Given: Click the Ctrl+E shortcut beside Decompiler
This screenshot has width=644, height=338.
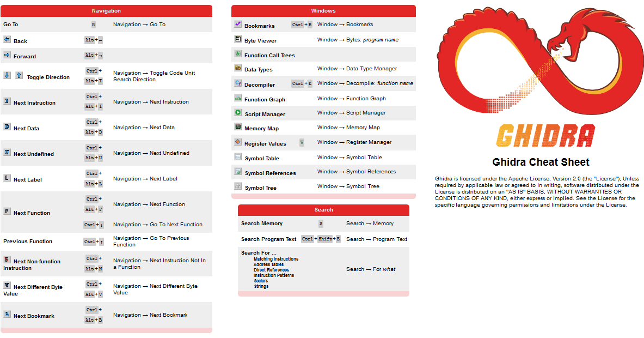Looking at the screenshot, I should click(302, 83).
